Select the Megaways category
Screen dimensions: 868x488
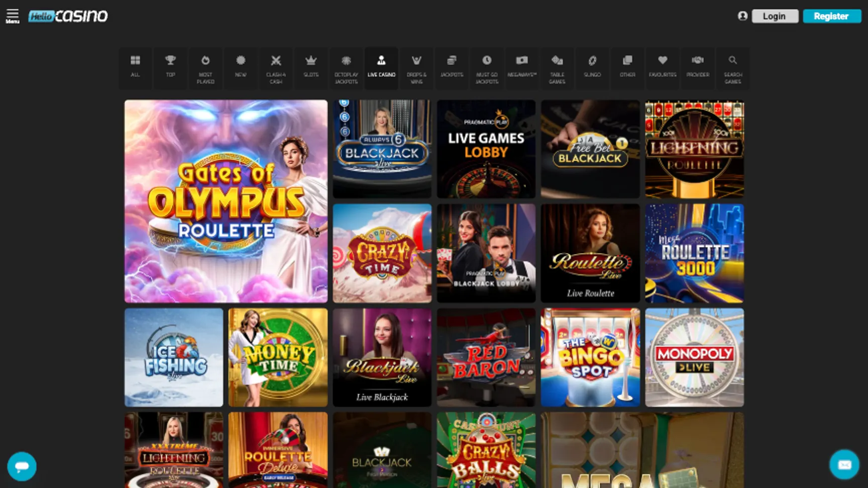522,68
